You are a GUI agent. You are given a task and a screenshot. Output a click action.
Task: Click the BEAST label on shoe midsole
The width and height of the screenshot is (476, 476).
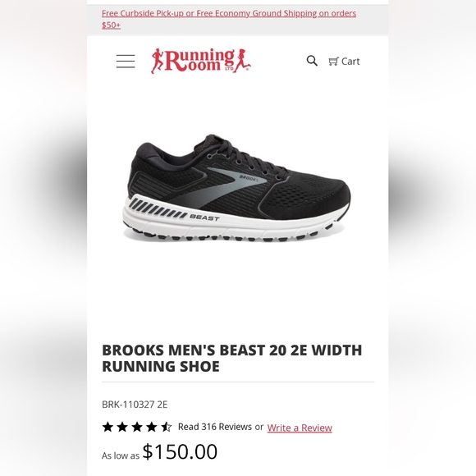click(204, 217)
